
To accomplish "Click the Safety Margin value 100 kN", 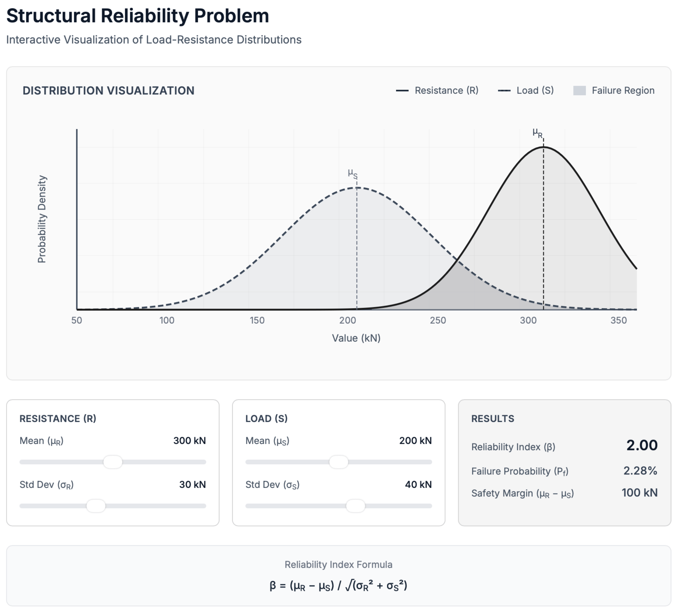I will pos(639,493).
